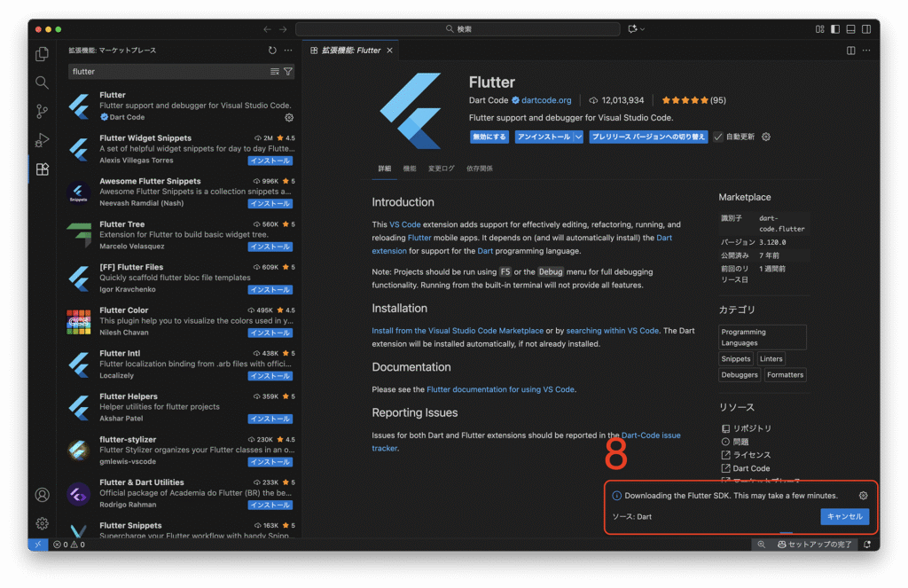The image size is (908, 588).
Task: Toggle the bottom panel visibility
Action: (849, 29)
